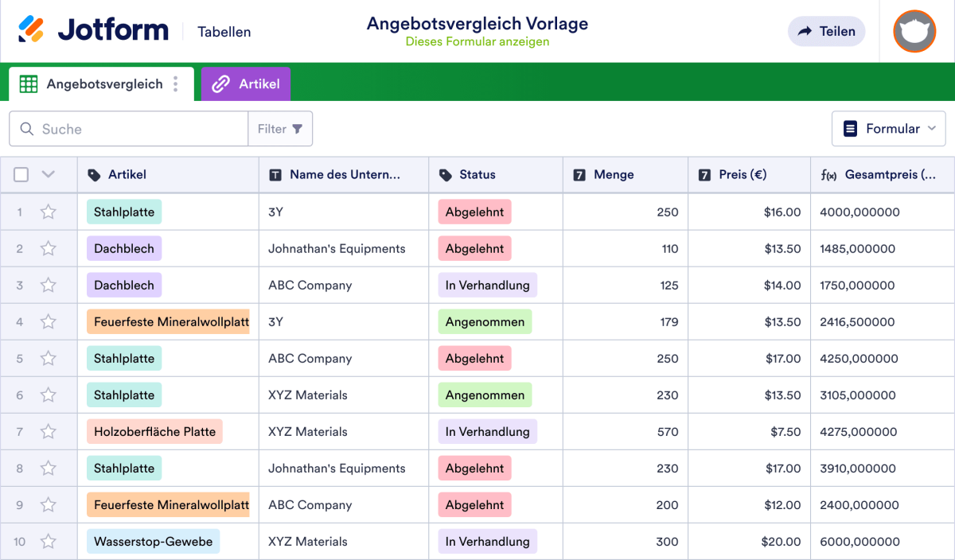The width and height of the screenshot is (955, 560).
Task: Click the Teilen button
Action: (826, 31)
